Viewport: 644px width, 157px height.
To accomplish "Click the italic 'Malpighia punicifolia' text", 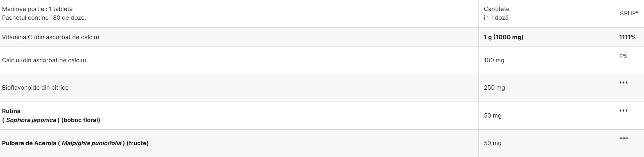I will [x=92, y=143].
